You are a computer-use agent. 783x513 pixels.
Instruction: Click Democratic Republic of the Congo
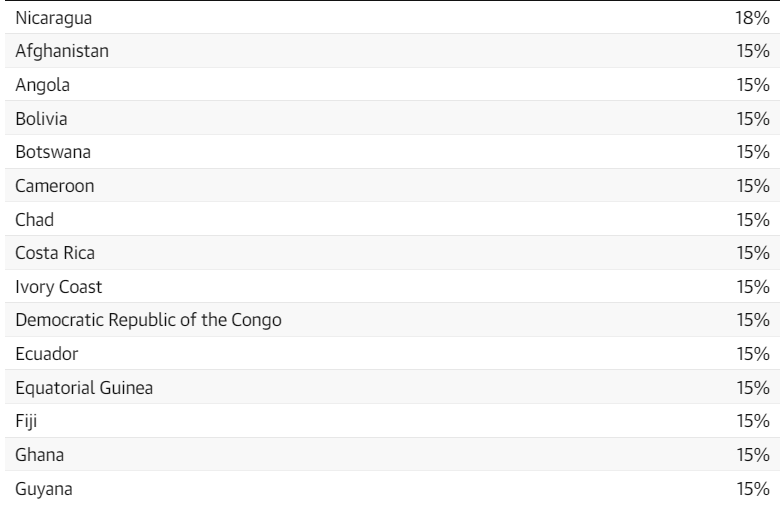click(148, 320)
